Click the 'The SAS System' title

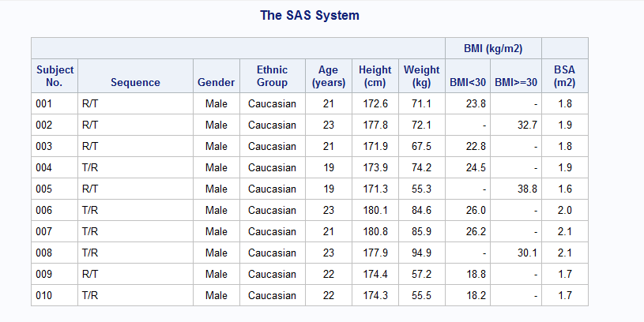pyautogui.click(x=310, y=16)
